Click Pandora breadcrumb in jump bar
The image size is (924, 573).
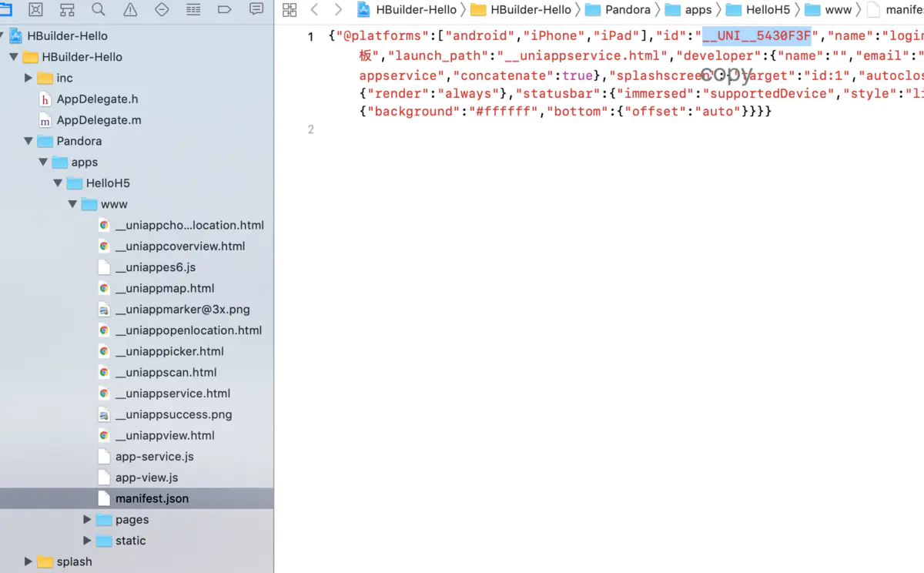tap(618, 10)
